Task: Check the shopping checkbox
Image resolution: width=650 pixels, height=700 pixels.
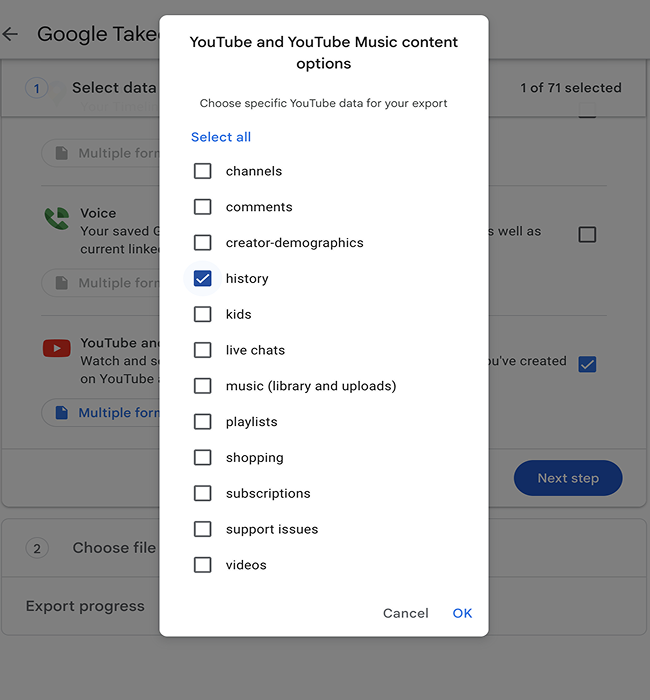Action: tap(203, 458)
